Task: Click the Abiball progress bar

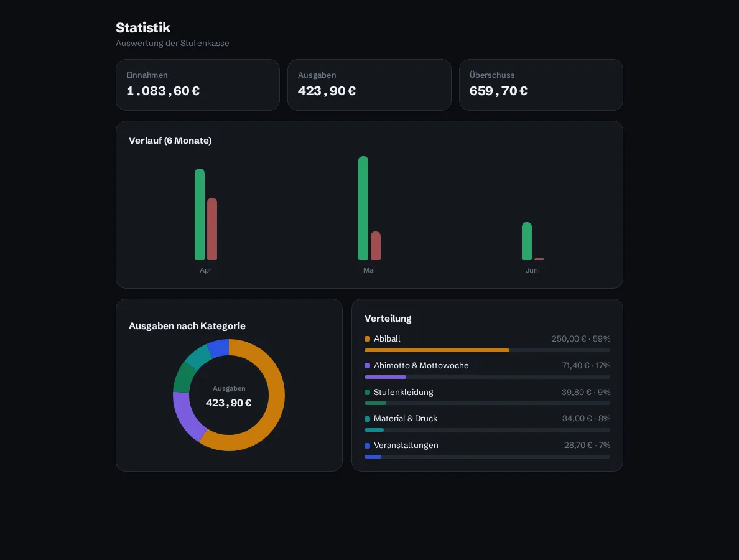Action: pos(487,350)
